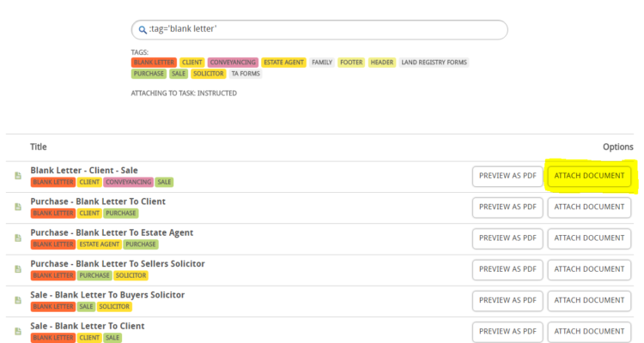Filter by the CONVEYANCING tag at top
The height and width of the screenshot is (343, 644).
pos(233,63)
